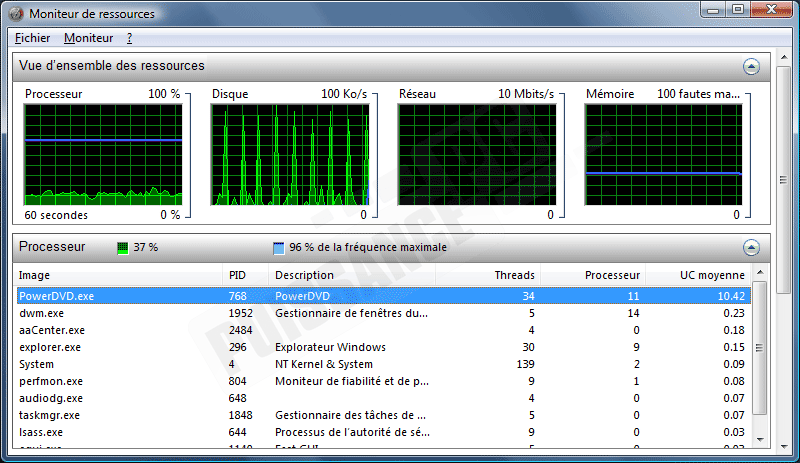This screenshot has width=800, height=463.
Task: Open the ? help menu
Action: click(130, 38)
